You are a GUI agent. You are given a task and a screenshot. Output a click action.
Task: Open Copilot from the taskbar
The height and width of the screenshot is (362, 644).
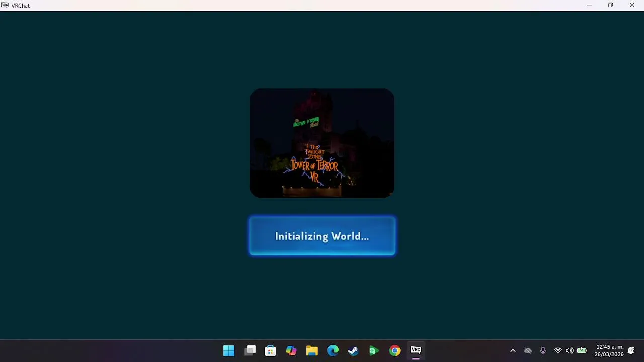291,351
